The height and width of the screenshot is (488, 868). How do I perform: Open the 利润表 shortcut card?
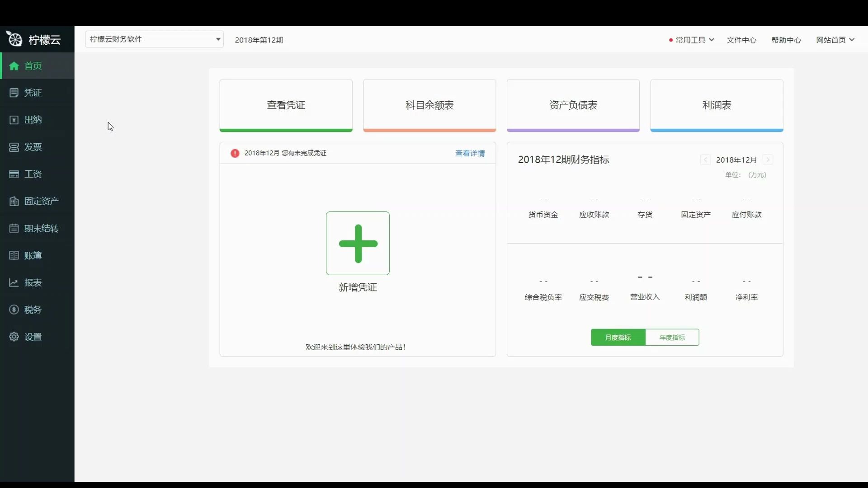(x=717, y=105)
